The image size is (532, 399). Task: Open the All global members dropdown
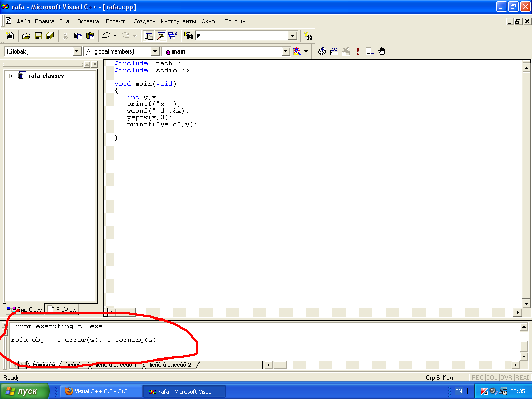(x=155, y=51)
